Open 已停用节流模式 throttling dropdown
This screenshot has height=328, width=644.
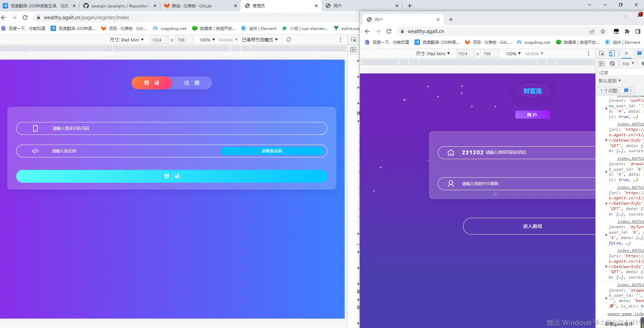click(x=260, y=40)
